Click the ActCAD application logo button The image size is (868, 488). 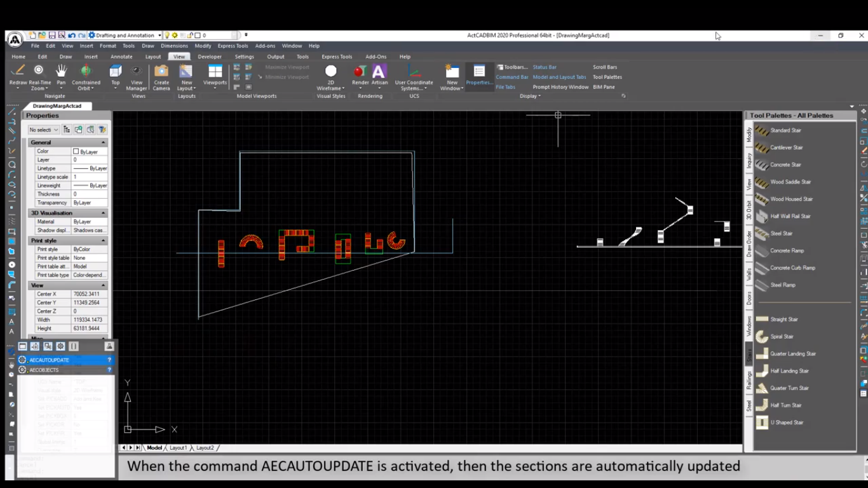pos(15,39)
